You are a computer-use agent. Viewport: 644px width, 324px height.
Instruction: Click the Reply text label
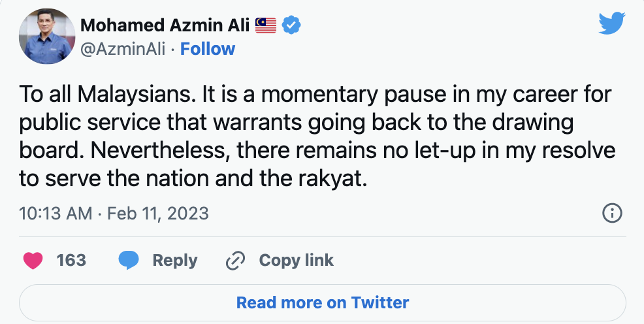click(x=174, y=261)
